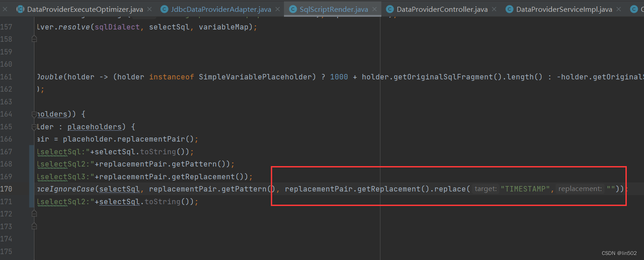Click line number 170 in the gutter

pyautogui.click(x=6, y=189)
